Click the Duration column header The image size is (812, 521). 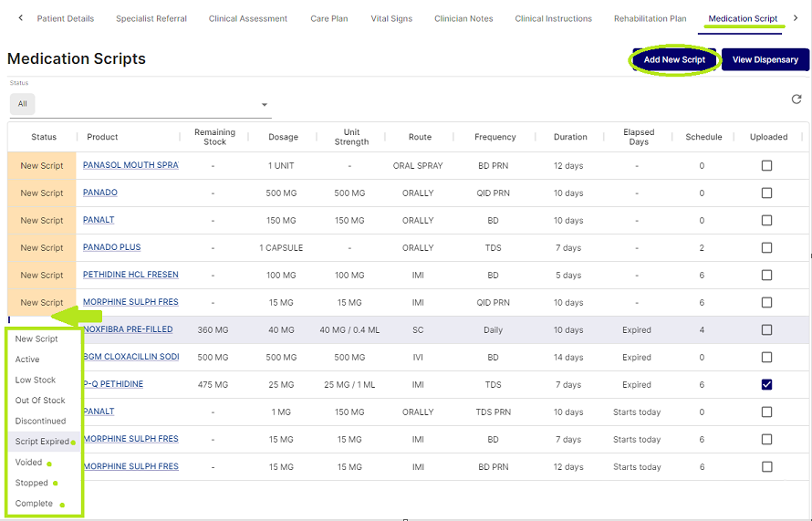(570, 137)
